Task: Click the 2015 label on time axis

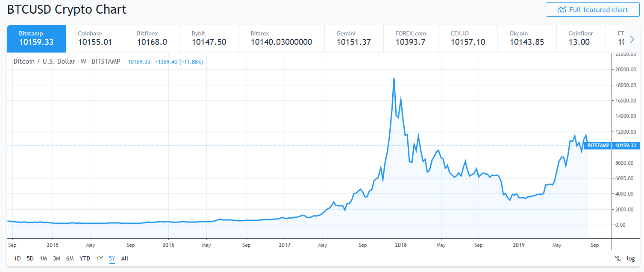Action: (52, 245)
